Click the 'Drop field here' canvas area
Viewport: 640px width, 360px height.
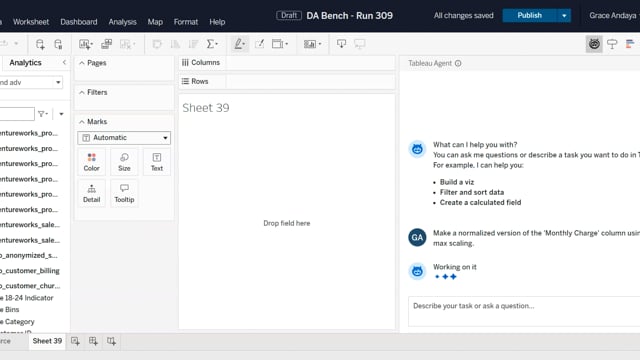click(287, 223)
